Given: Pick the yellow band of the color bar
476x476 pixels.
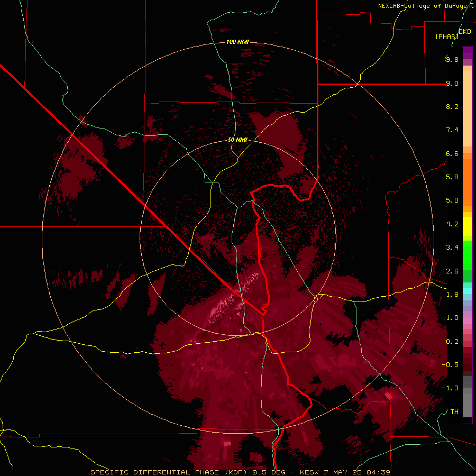Looking at the screenshot, I should 467,226.
